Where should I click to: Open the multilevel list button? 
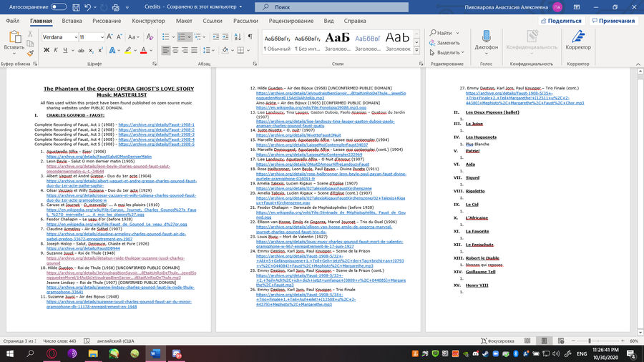(197, 37)
